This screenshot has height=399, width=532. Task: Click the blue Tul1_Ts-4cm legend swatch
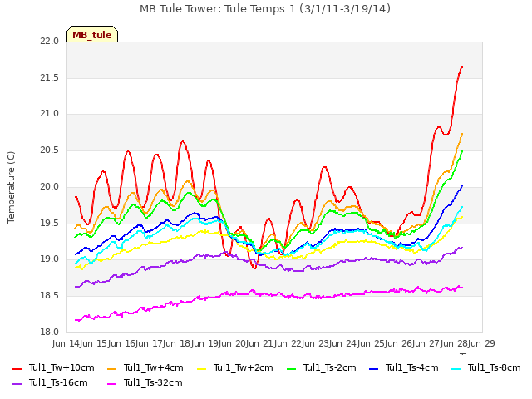pos(373,368)
